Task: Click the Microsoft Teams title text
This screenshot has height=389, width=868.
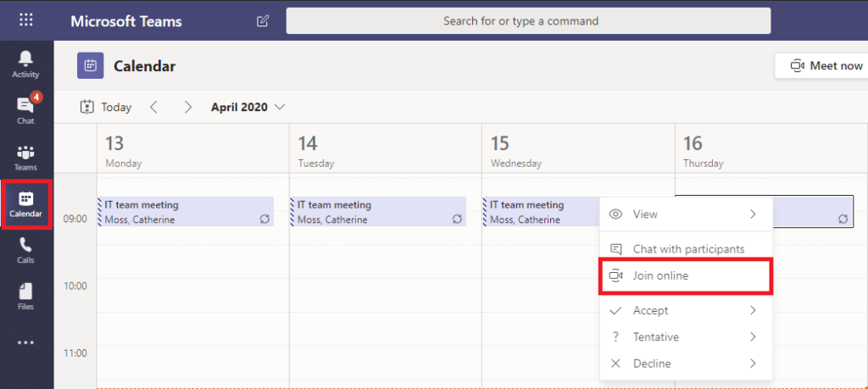Action: click(126, 21)
